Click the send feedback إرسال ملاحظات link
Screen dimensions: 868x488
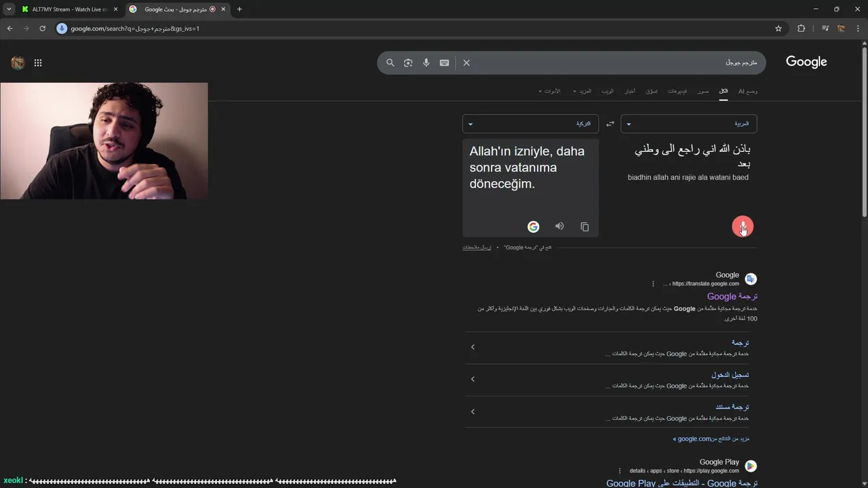coord(477,247)
